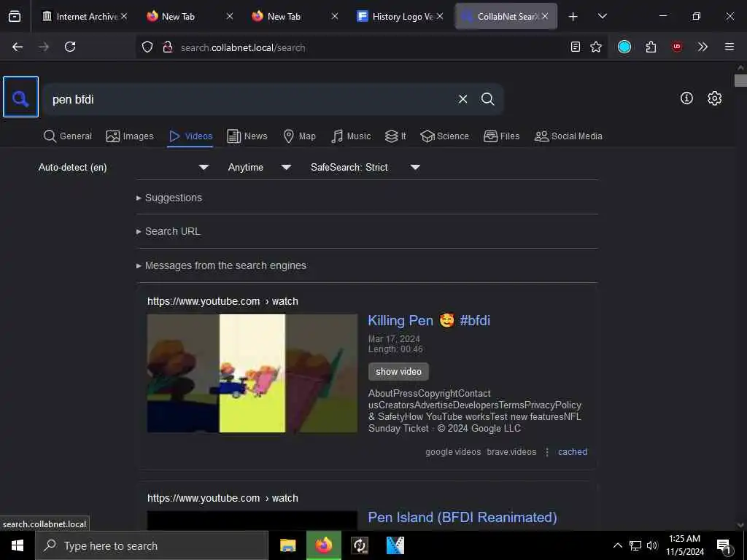
Task: Click the Killing Pen video thumbnail
Action: point(252,373)
